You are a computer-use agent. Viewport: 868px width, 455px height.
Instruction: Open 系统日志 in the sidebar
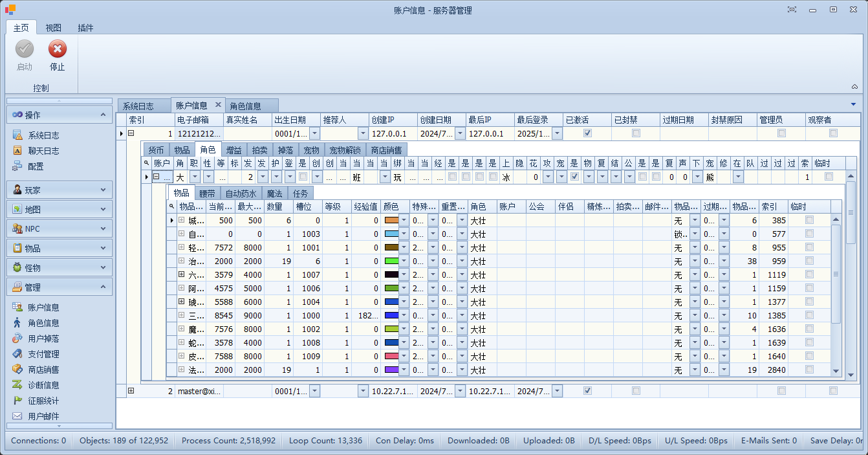(x=43, y=135)
